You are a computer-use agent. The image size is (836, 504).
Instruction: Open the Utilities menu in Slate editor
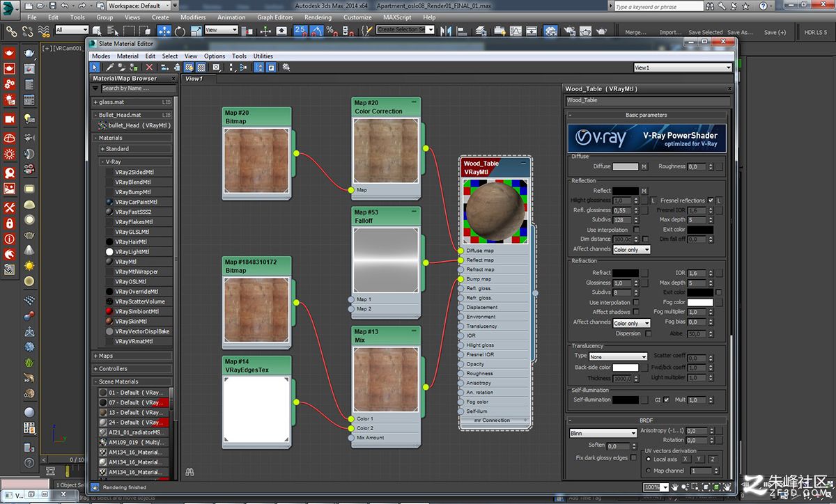pyautogui.click(x=263, y=56)
